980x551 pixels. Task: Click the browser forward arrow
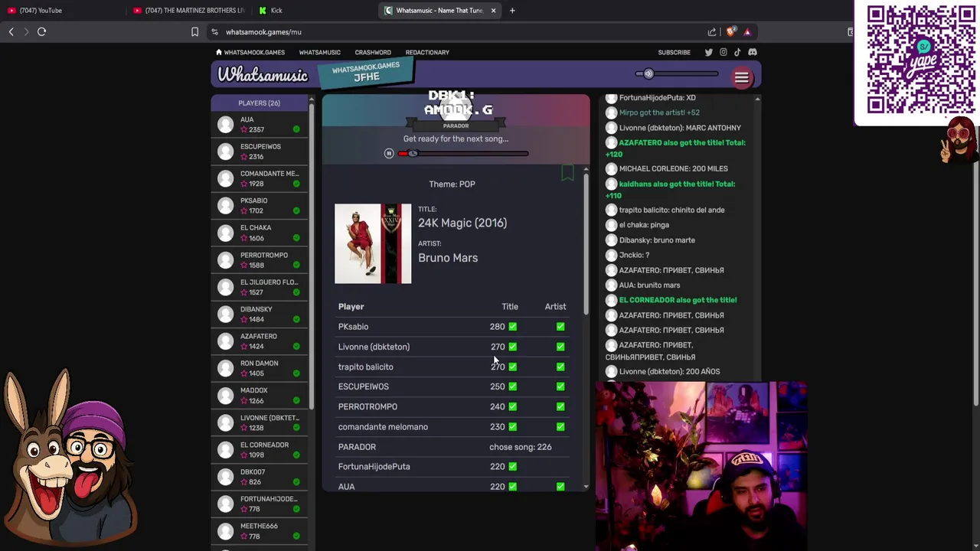[26, 32]
